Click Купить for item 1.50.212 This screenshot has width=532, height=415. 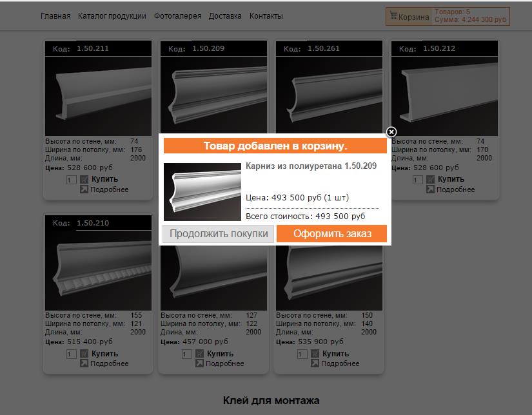tap(451, 179)
